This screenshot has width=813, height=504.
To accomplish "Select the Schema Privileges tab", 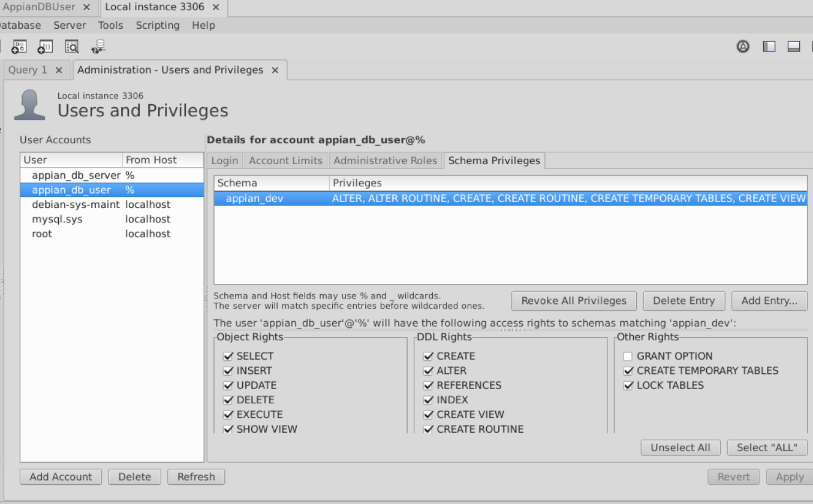I will click(x=494, y=161).
